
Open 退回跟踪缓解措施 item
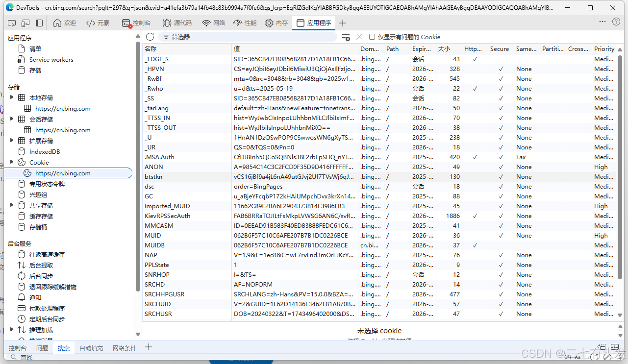tap(53, 287)
